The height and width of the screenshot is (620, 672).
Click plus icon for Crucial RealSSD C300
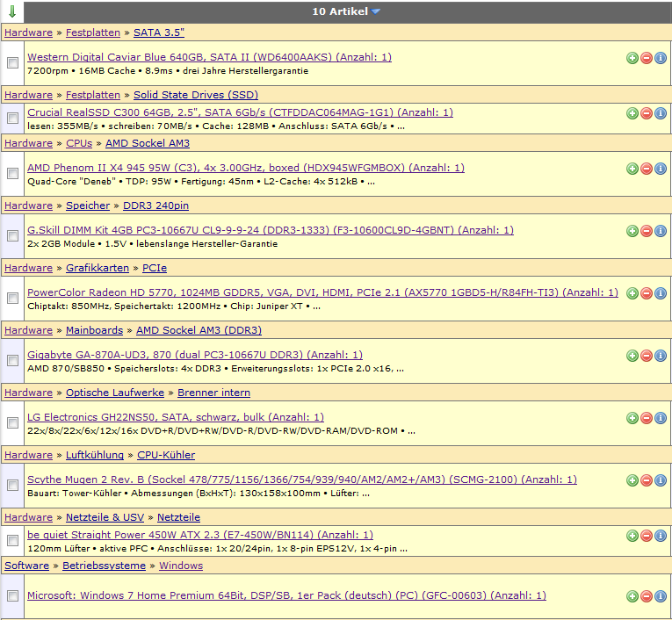pos(632,113)
